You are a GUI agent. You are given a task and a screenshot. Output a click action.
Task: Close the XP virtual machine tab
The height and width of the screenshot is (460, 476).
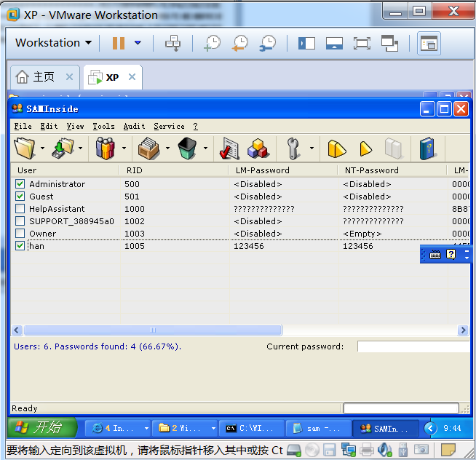point(132,77)
